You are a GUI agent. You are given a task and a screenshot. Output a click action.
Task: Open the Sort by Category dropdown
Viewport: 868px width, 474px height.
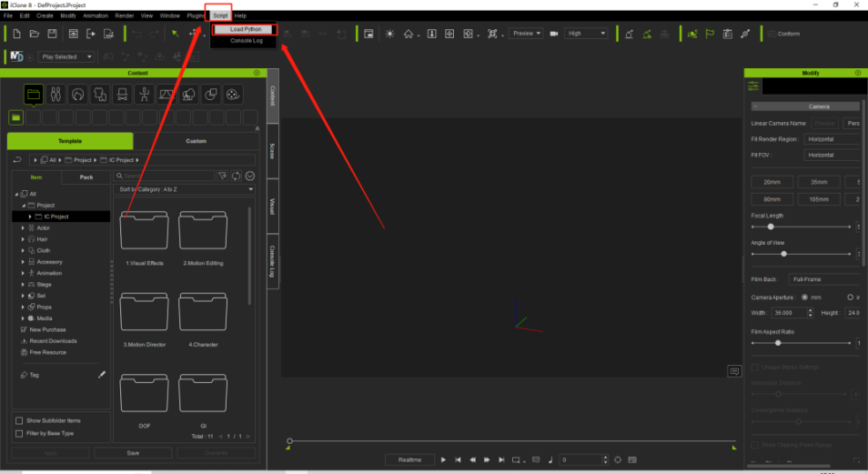[185, 189]
